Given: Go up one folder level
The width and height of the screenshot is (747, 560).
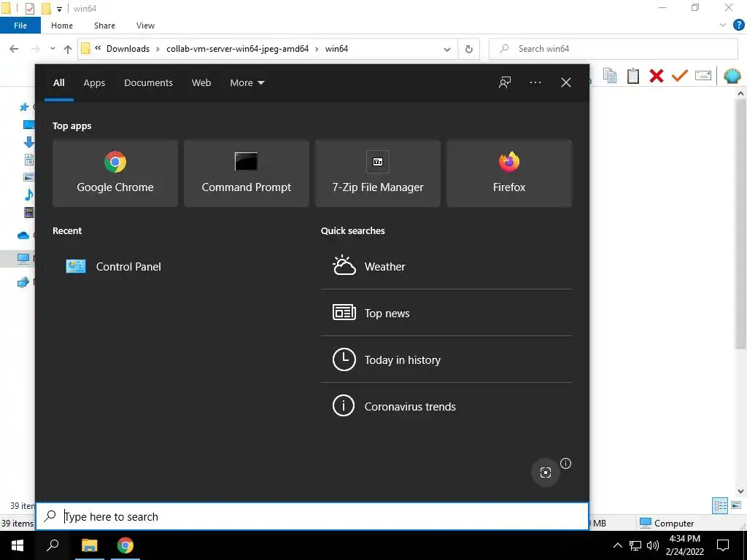Looking at the screenshot, I should coord(68,49).
